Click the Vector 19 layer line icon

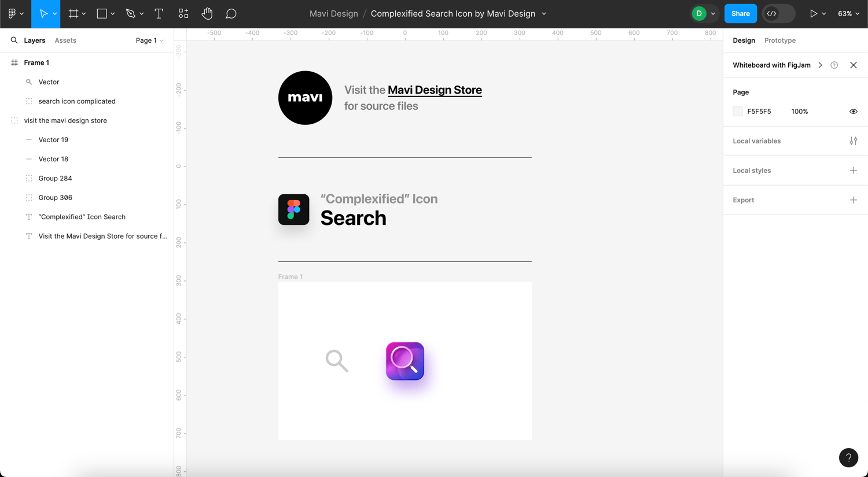click(x=29, y=140)
